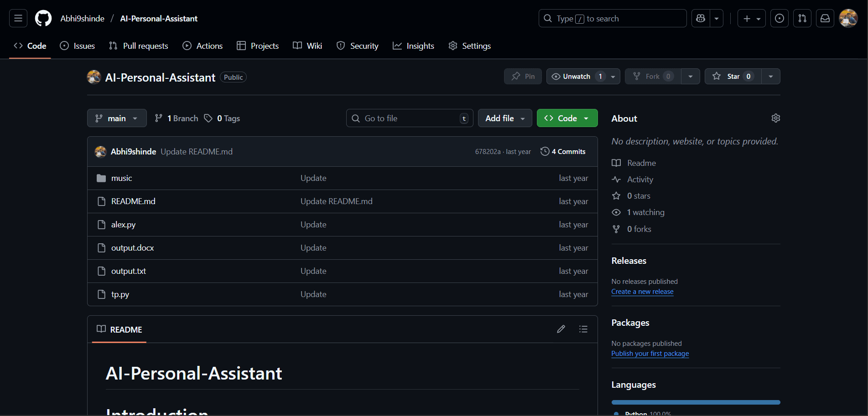Open the output.docx file
Screen dimensions: 868x416
tap(132, 248)
